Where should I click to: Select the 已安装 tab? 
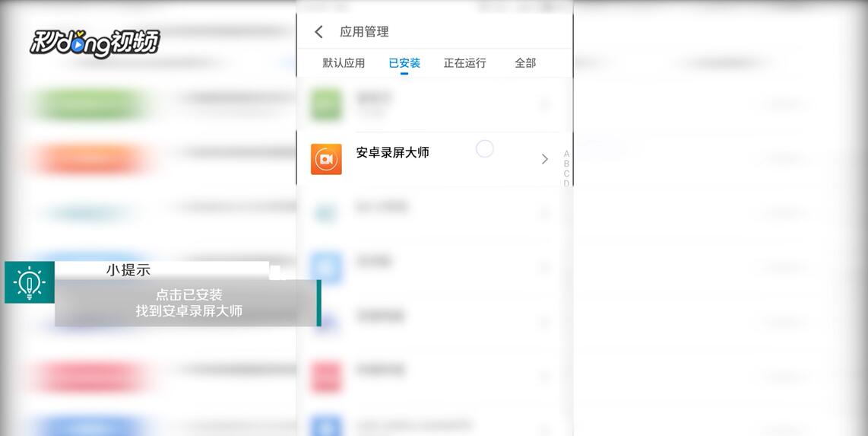coord(404,63)
